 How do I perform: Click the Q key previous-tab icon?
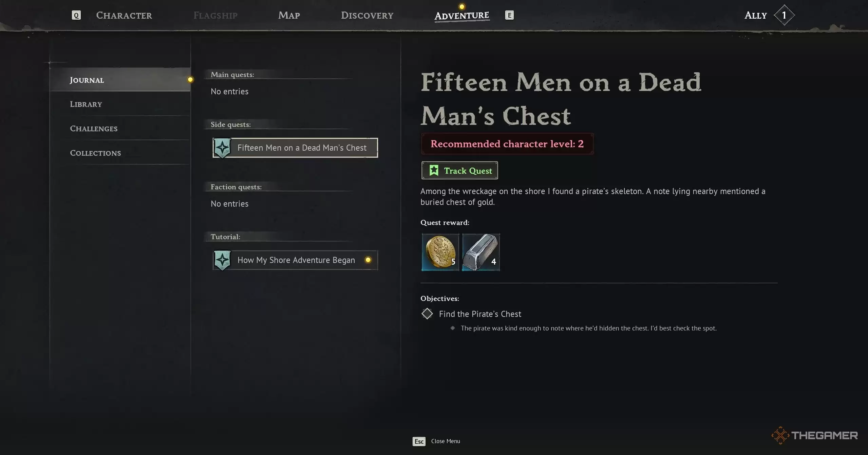(x=76, y=15)
